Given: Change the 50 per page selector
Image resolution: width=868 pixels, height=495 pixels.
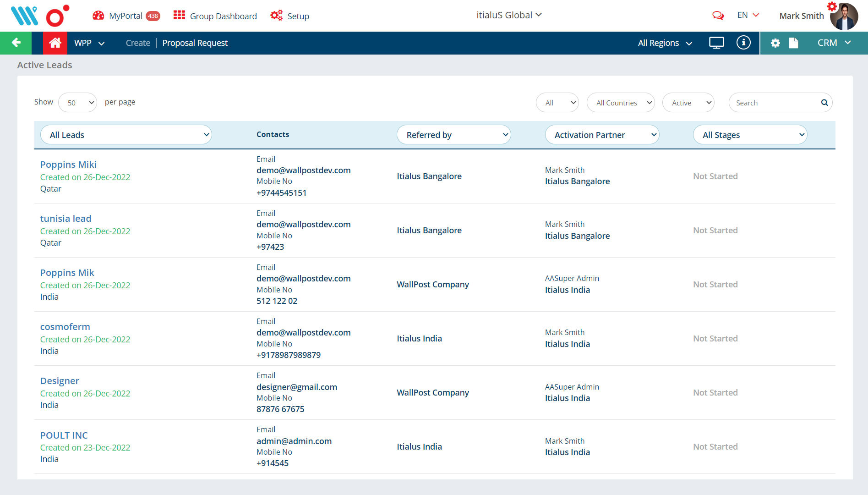Looking at the screenshot, I should (x=77, y=103).
